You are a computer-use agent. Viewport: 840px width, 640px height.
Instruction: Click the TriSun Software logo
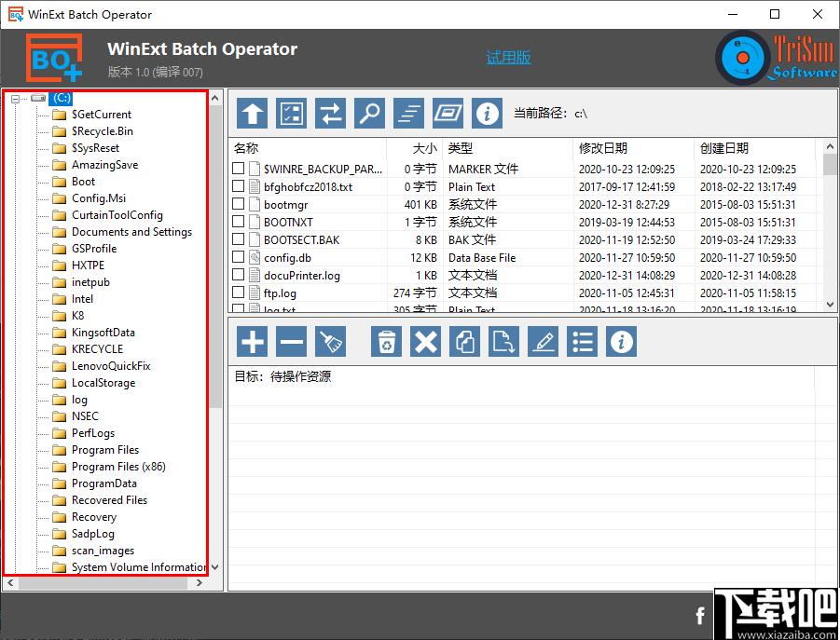tap(776, 57)
